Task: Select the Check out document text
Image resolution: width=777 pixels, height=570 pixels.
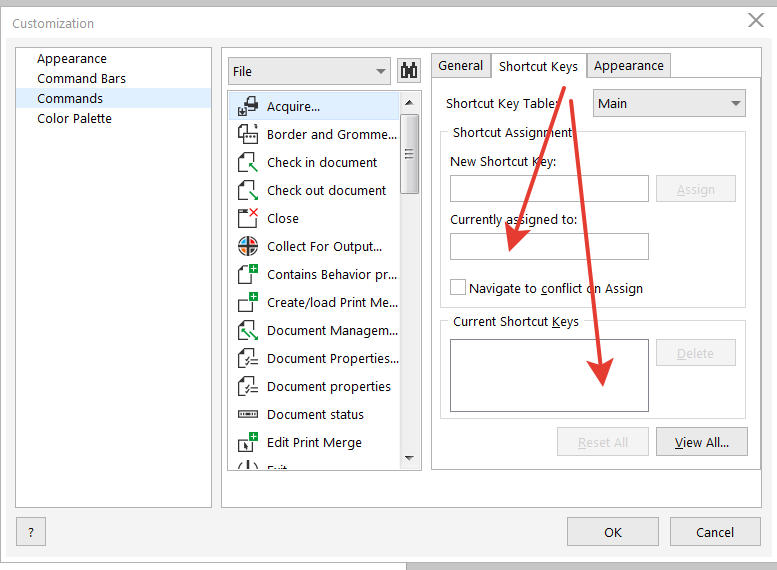Action: click(327, 190)
